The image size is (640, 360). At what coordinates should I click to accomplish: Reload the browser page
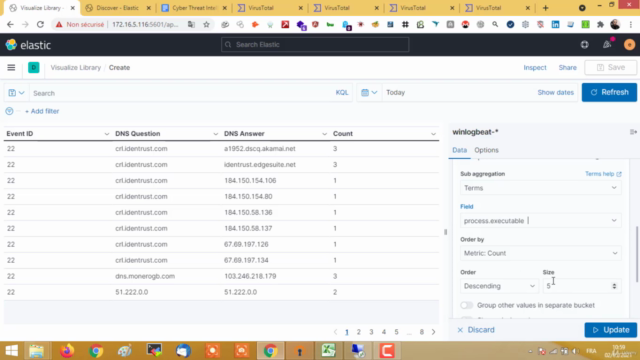pyautogui.click(x=40, y=24)
